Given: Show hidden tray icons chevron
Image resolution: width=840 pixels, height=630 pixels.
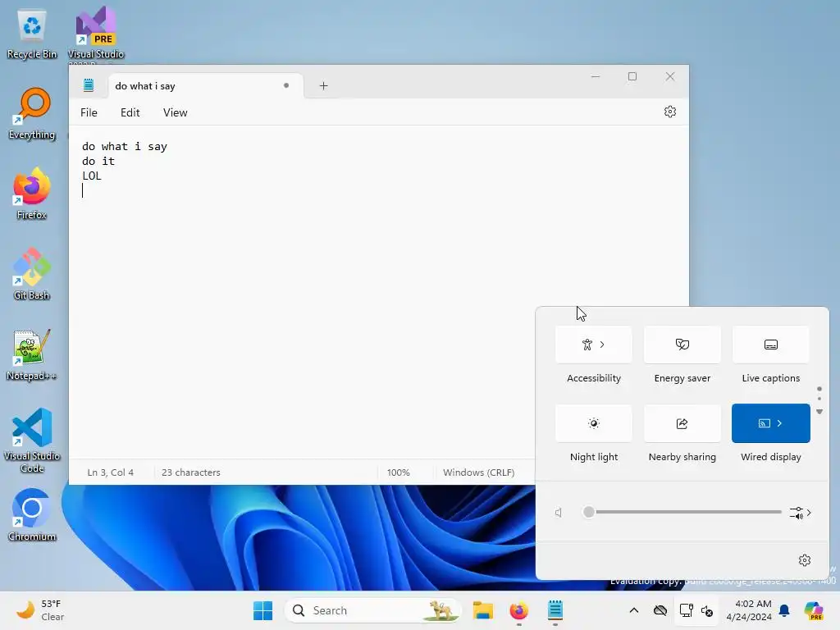Looking at the screenshot, I should coord(634,610).
